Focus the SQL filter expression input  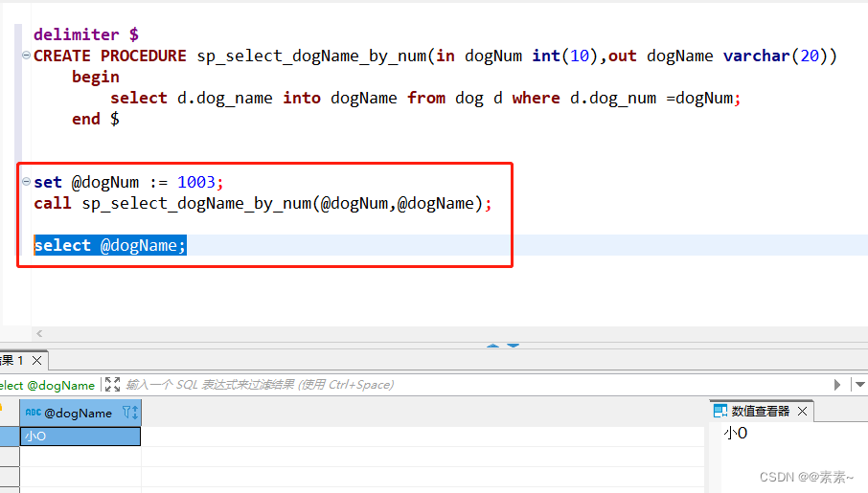point(476,385)
